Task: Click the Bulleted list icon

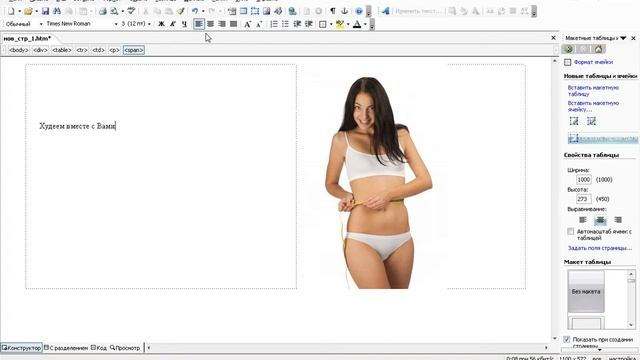Action: [285, 24]
